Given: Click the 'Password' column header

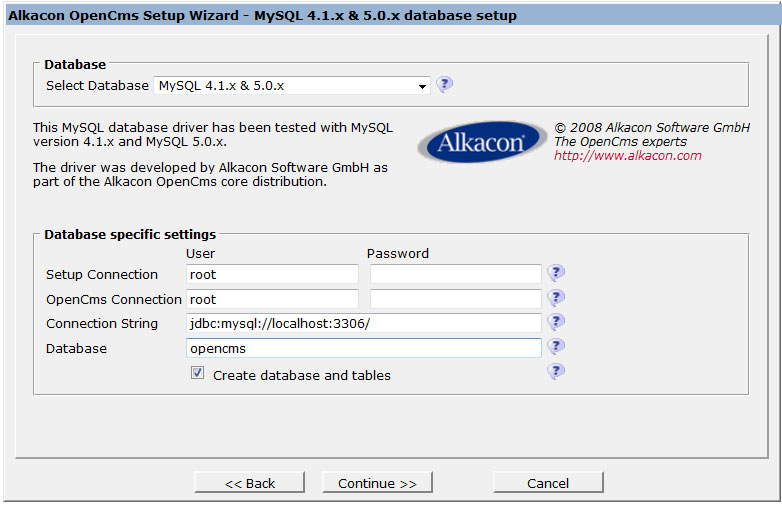Looking at the screenshot, I should (397, 254).
